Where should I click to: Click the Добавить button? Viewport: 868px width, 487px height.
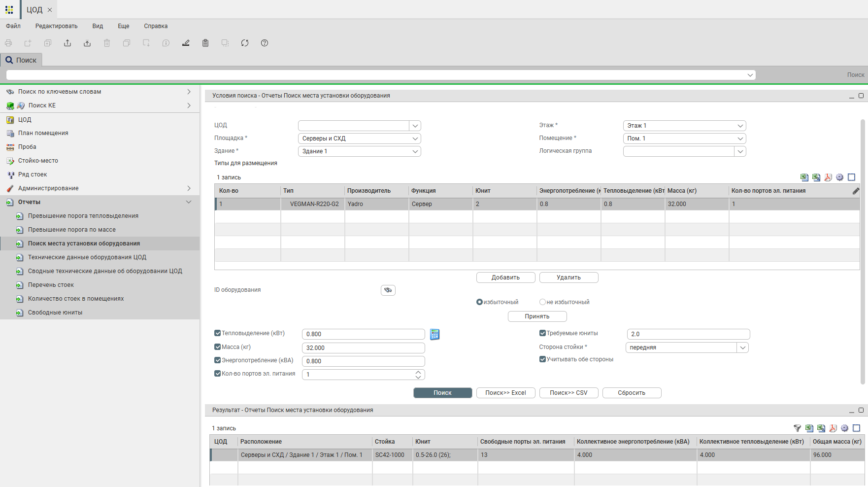pyautogui.click(x=505, y=278)
